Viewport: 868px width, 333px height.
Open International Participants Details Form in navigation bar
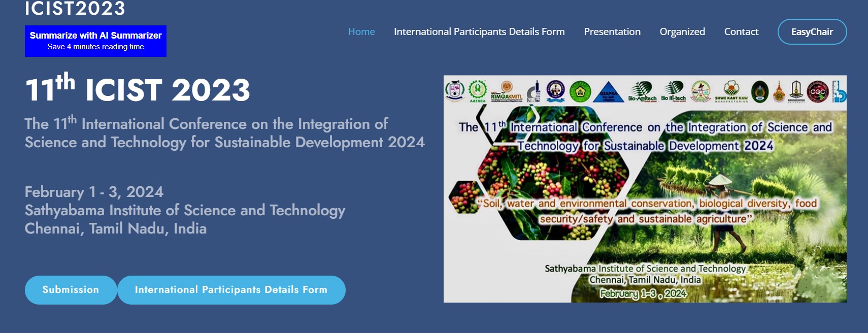tap(479, 31)
